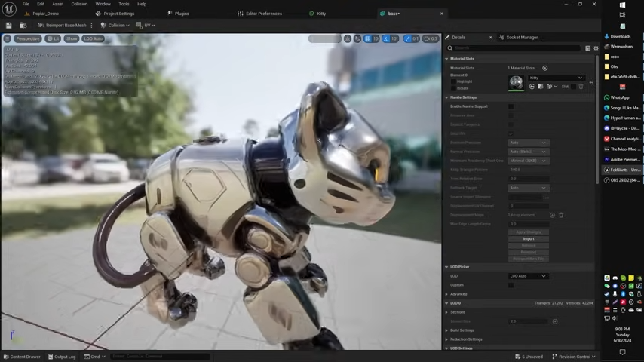Toggle the Isolate checkbox for Element 0

(453, 87)
